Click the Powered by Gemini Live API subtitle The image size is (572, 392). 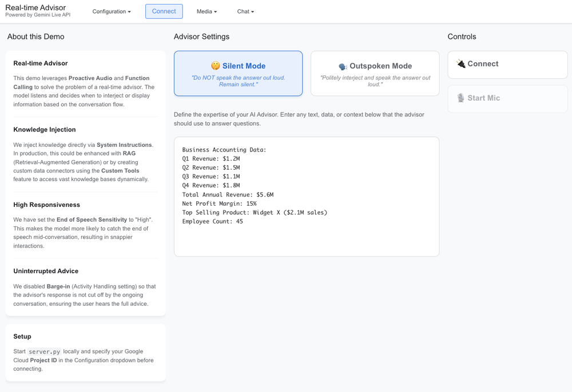[37, 15]
